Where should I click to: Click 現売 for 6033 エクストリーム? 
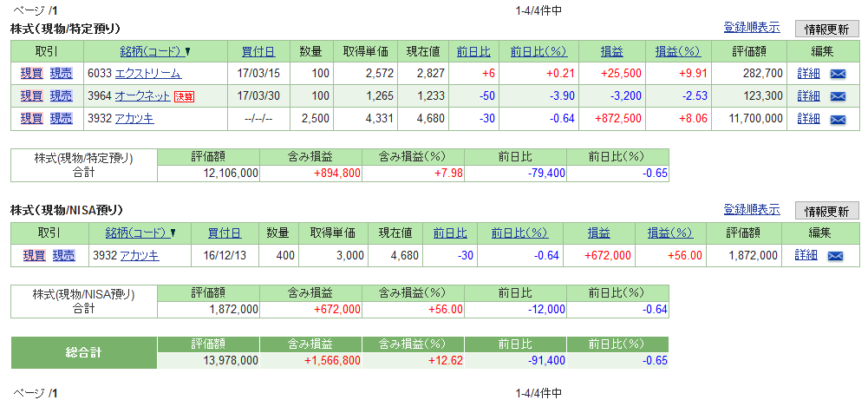click(x=61, y=74)
